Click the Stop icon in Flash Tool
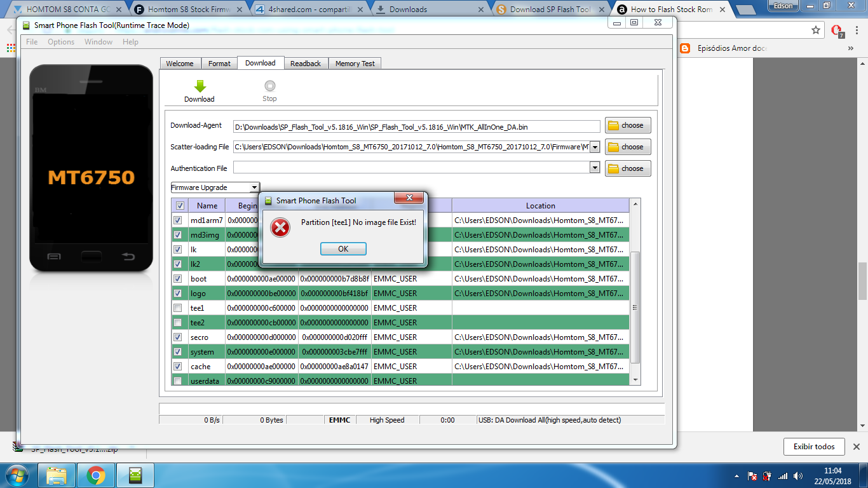The height and width of the screenshot is (488, 868). click(x=269, y=86)
